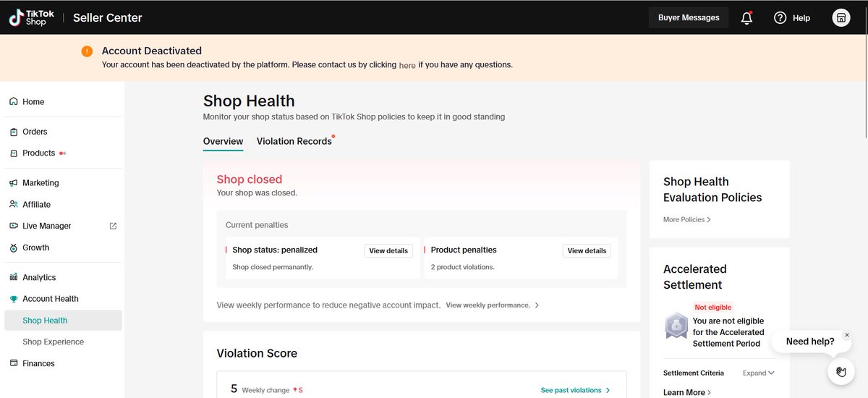Click the Finances card icon
The width and height of the screenshot is (868, 398).
[14, 363]
